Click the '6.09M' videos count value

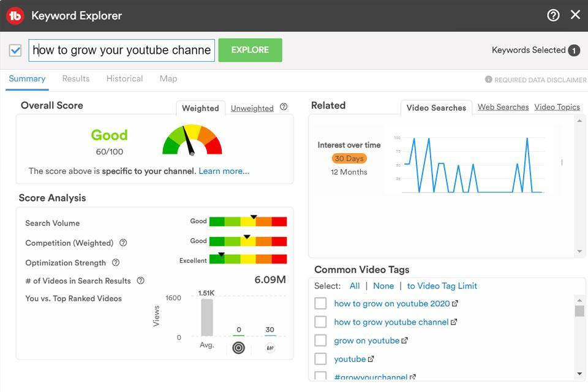[270, 279]
